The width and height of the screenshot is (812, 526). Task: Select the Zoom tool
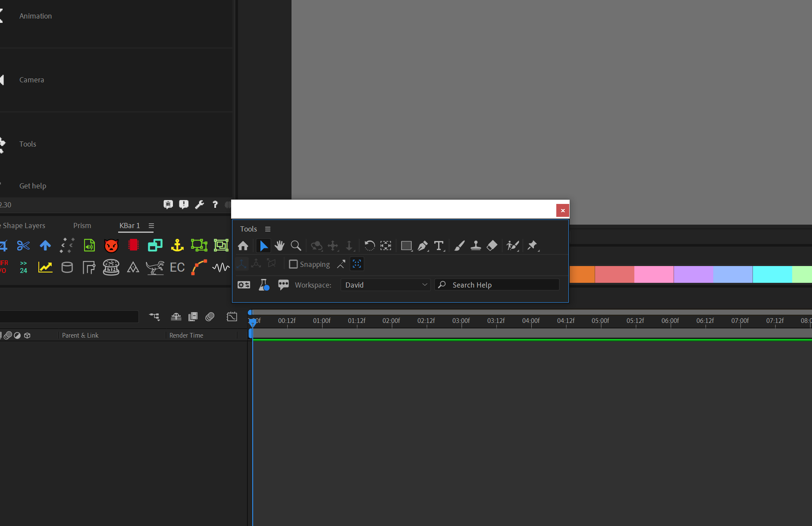click(x=296, y=246)
